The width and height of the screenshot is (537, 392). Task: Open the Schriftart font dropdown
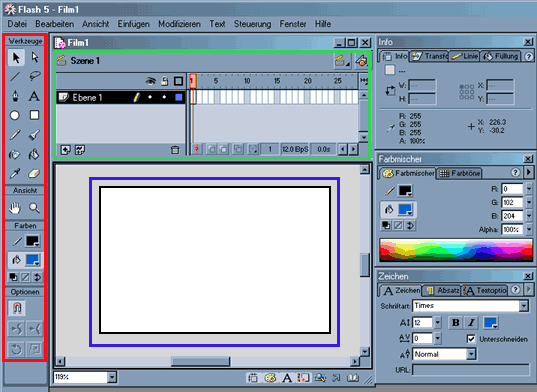[524, 306]
